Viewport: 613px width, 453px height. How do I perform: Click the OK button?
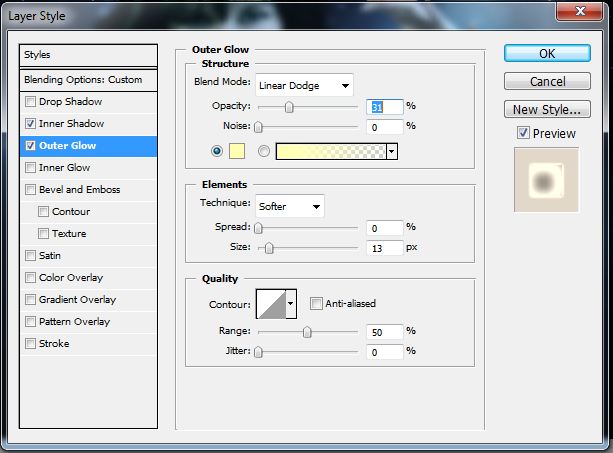point(547,53)
